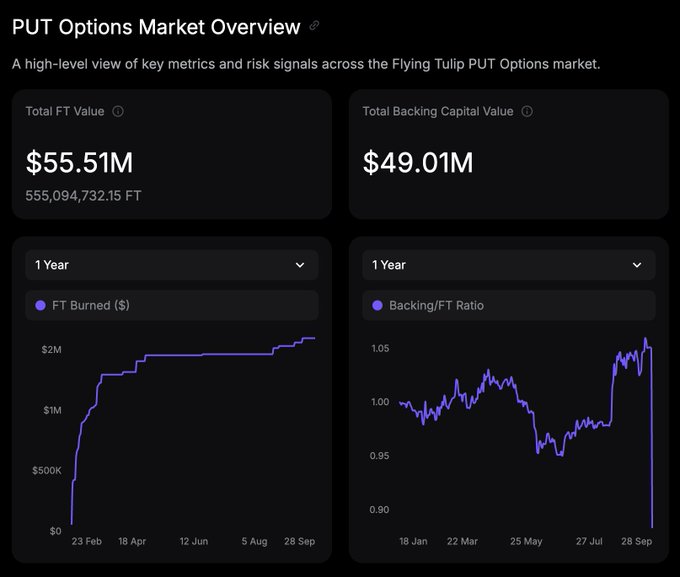Copy the section anchor link icon
Image resolution: width=680 pixels, height=577 pixels.
pos(314,26)
